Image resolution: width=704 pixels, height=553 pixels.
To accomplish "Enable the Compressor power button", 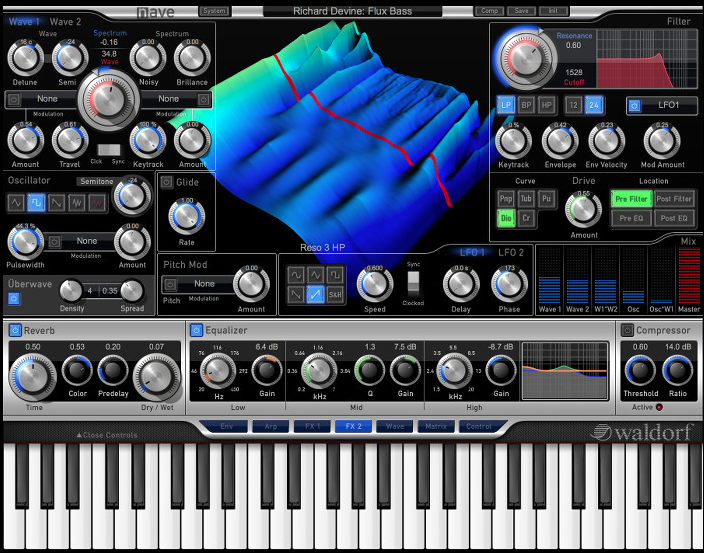I will click(x=627, y=330).
